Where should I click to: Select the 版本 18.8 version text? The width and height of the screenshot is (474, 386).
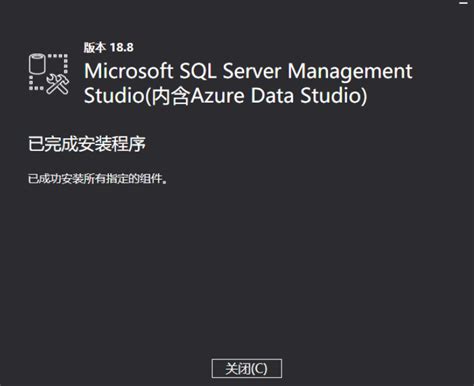(x=108, y=47)
